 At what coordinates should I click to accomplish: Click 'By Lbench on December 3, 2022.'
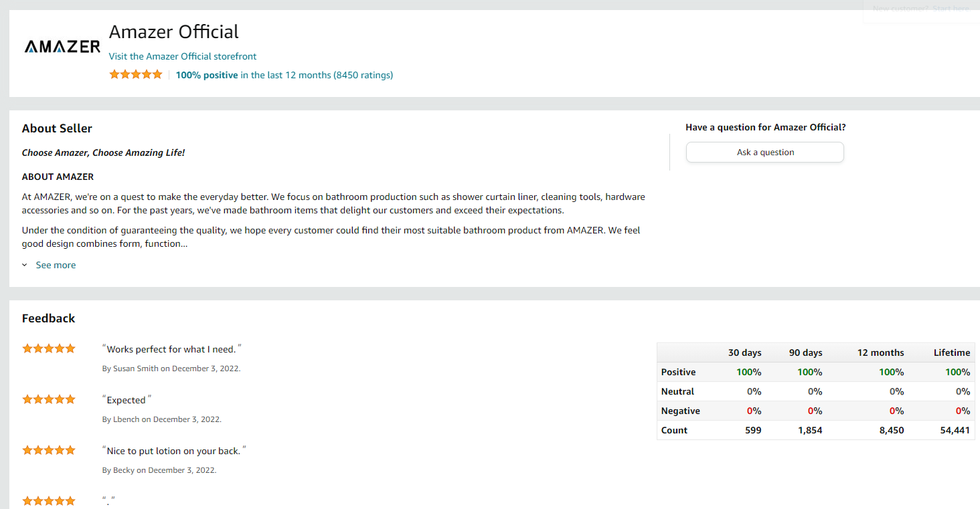(x=162, y=419)
